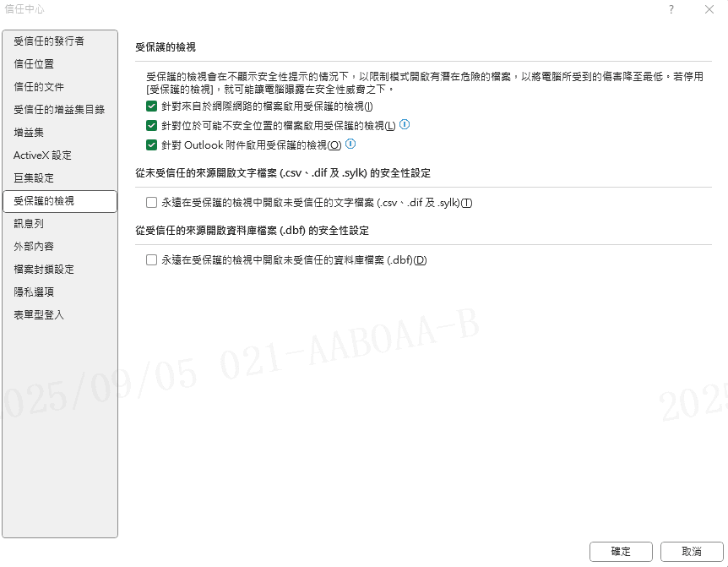Open 訊息列 settings page

tap(29, 224)
